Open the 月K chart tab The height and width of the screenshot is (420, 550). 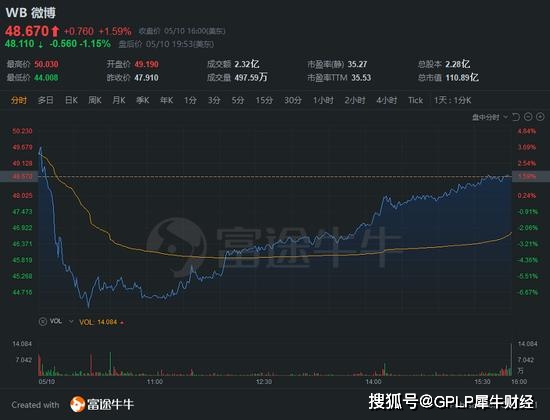[x=119, y=100]
